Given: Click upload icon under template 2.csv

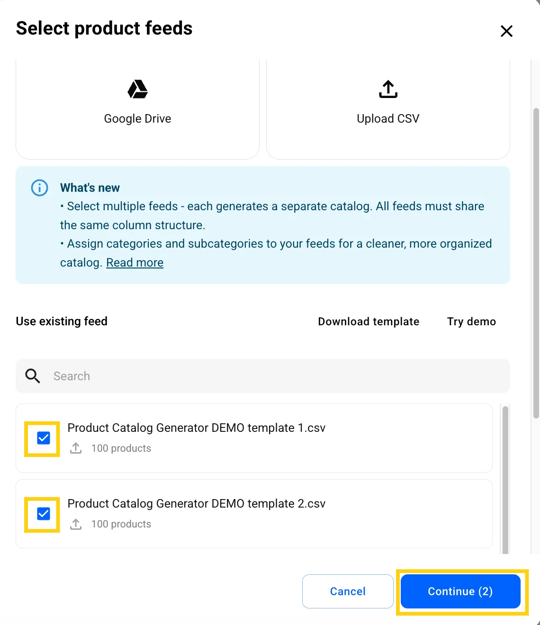Looking at the screenshot, I should [x=76, y=524].
